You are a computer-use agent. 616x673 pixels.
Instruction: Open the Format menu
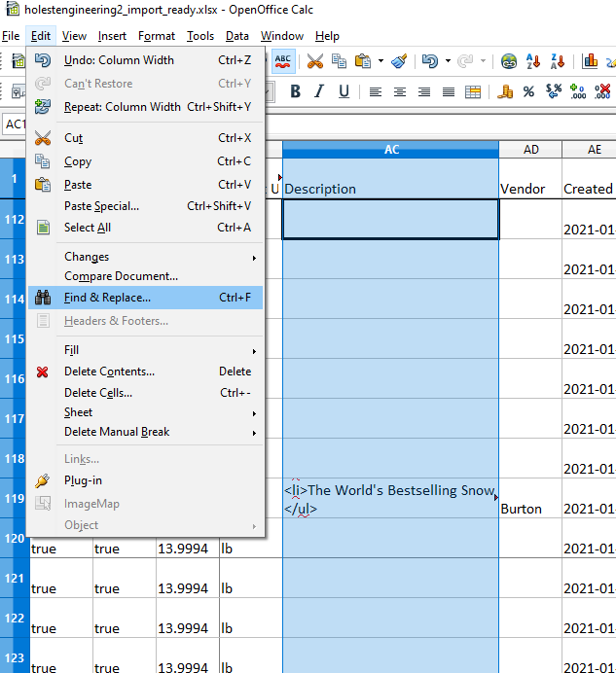coord(157,36)
